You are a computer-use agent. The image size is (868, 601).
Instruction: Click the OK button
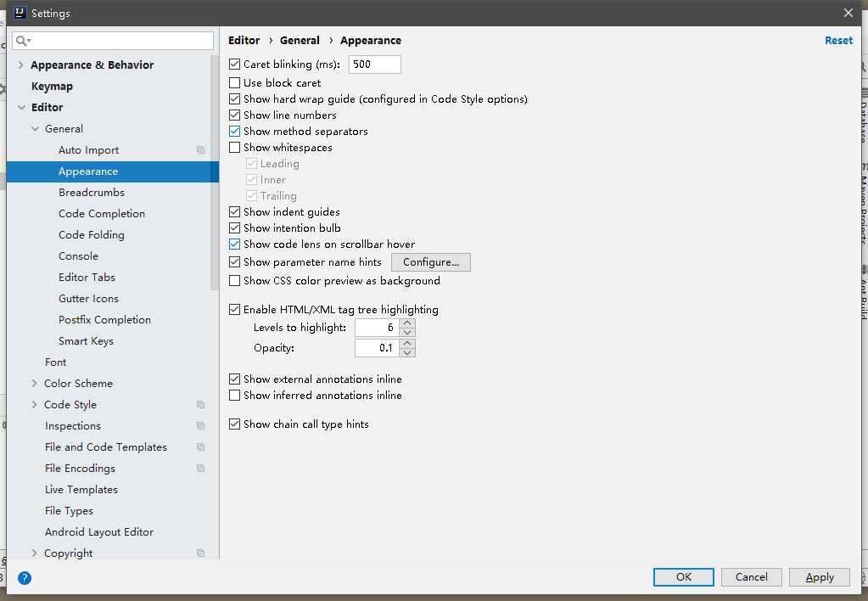pos(684,577)
